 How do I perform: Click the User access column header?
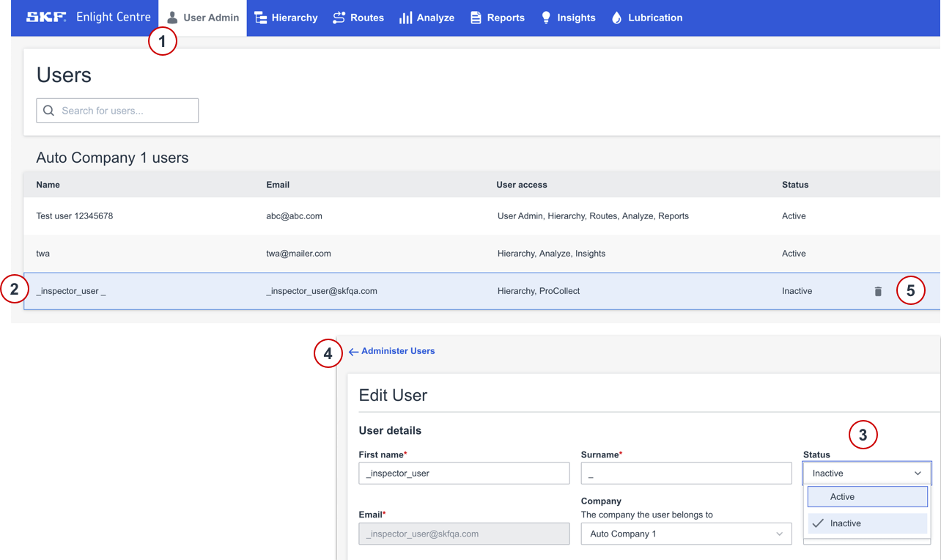click(522, 185)
